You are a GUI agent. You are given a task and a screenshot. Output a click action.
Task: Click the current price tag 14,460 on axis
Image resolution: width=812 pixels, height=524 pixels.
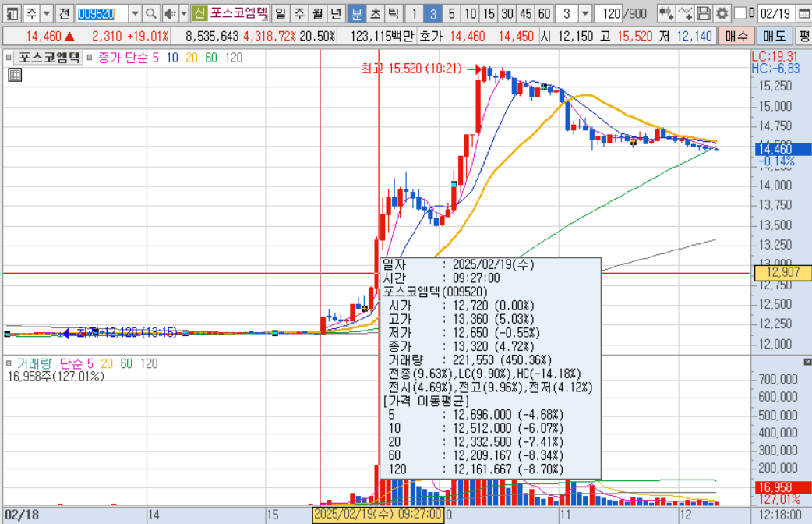pos(782,149)
